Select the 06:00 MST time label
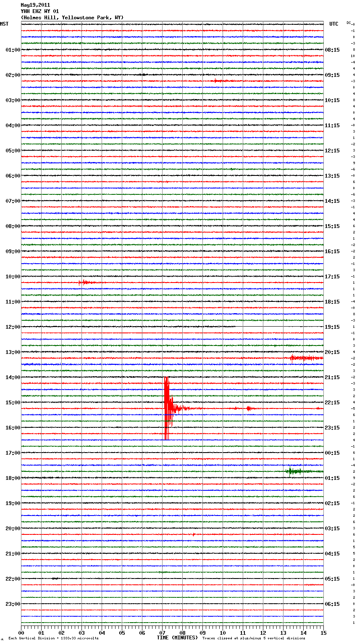This screenshot has width=357, height=644. click(x=13, y=176)
